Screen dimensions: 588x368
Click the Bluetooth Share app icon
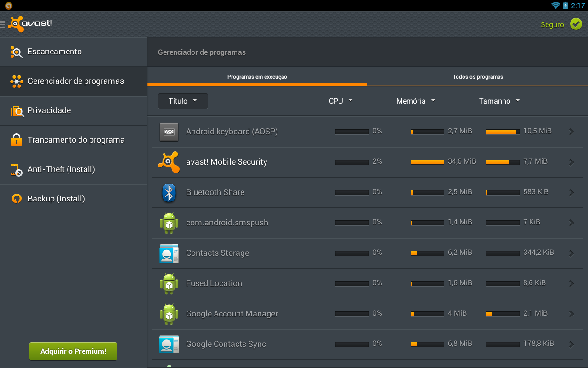[x=169, y=192]
